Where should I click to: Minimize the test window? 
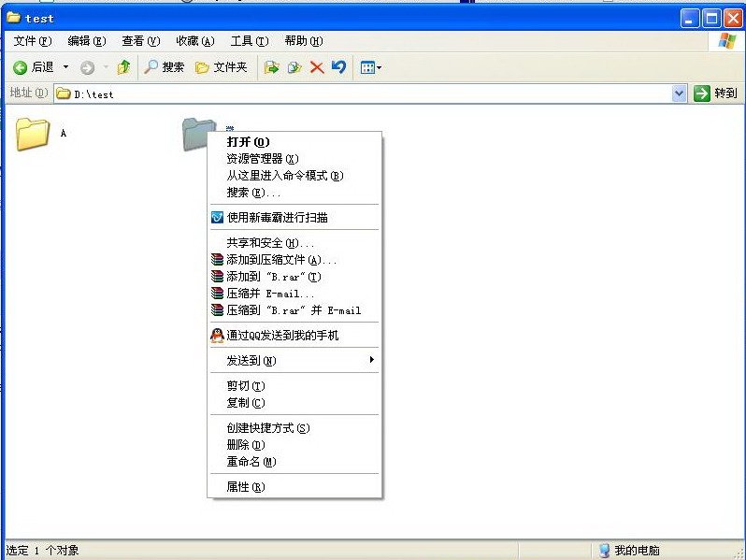tap(690, 19)
